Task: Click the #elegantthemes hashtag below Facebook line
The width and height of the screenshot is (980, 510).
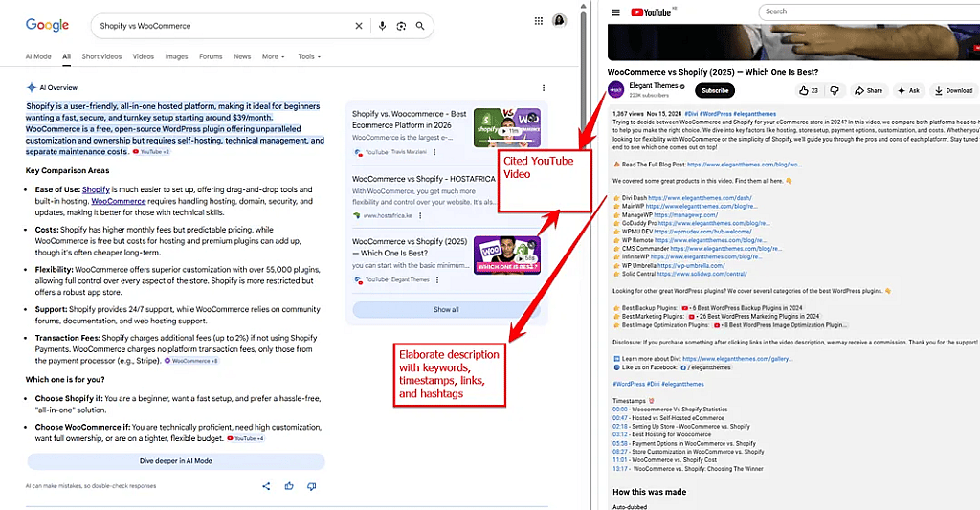Action: (x=682, y=385)
